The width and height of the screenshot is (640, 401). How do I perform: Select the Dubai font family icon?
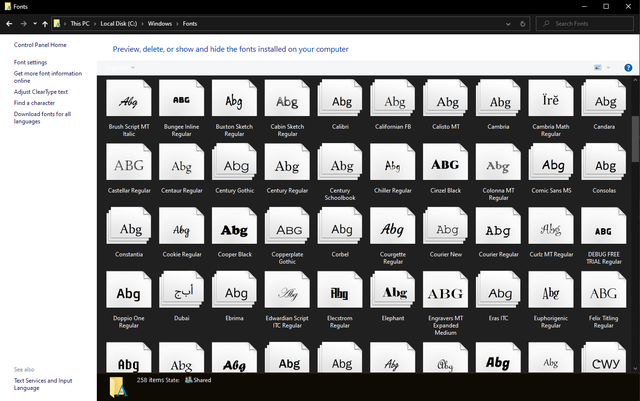[x=181, y=290]
